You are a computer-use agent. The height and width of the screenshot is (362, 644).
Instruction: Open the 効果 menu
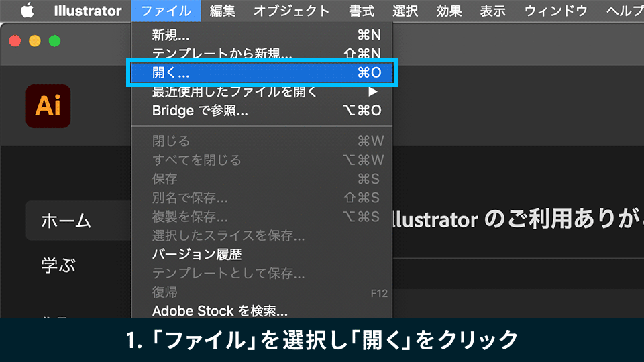(x=449, y=11)
